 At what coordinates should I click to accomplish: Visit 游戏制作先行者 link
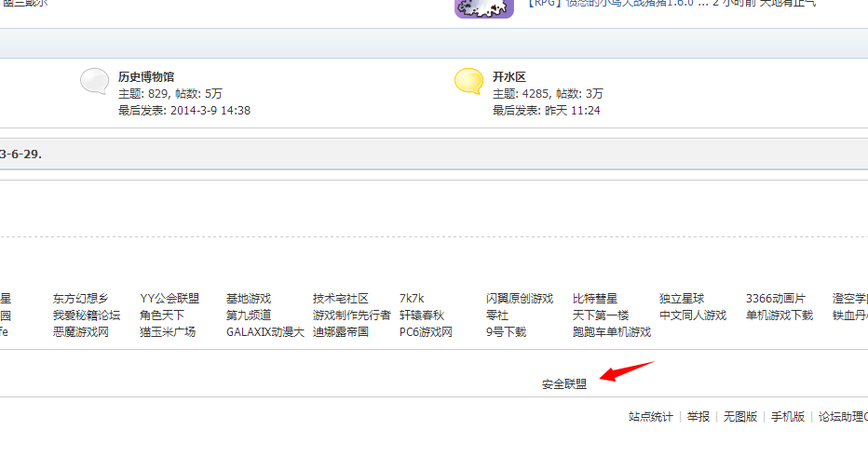[x=351, y=316]
